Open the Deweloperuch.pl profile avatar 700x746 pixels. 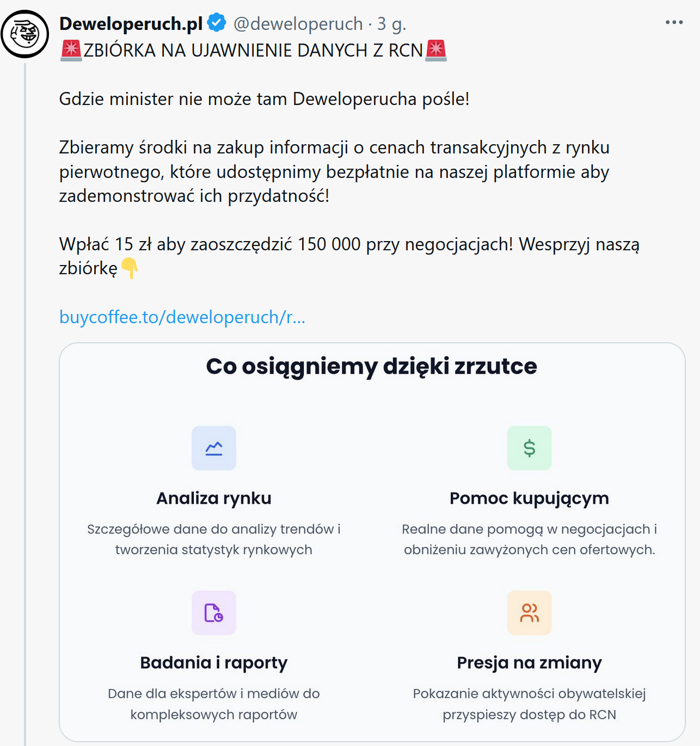pos(25,34)
